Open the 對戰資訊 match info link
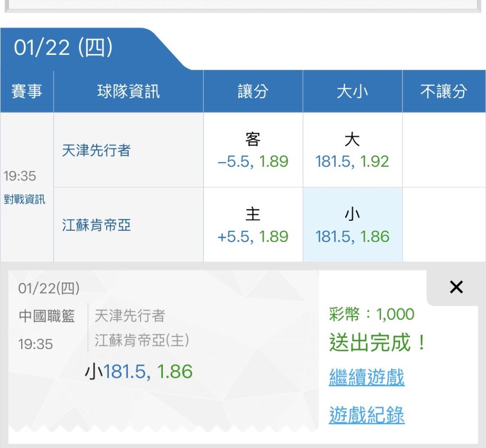486x448 pixels. [25, 200]
